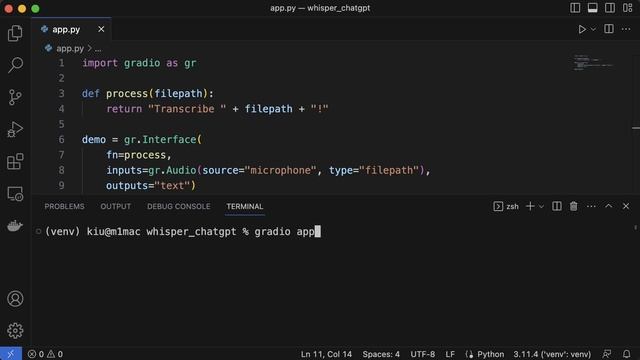Open the Search view
The image size is (640, 360).
point(15,65)
